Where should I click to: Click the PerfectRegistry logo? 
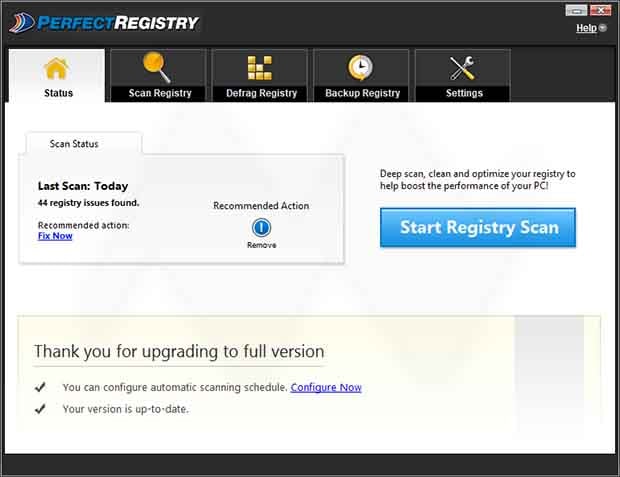click(104, 23)
